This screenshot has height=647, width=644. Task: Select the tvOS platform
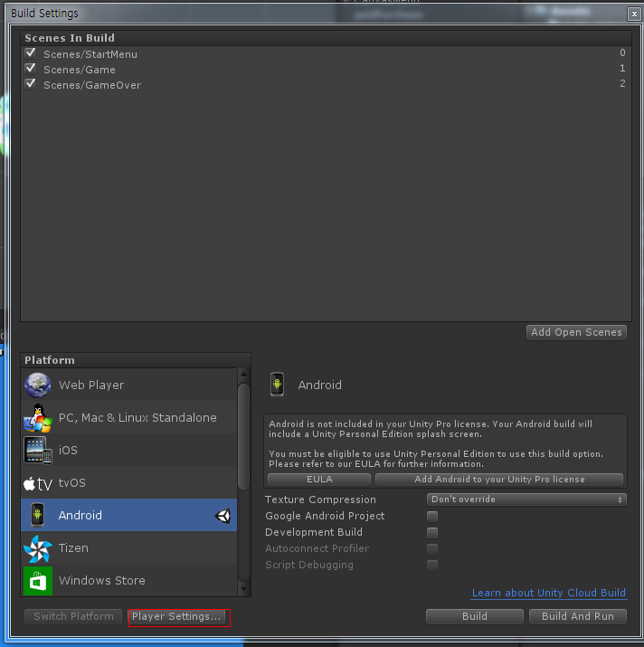click(129, 483)
